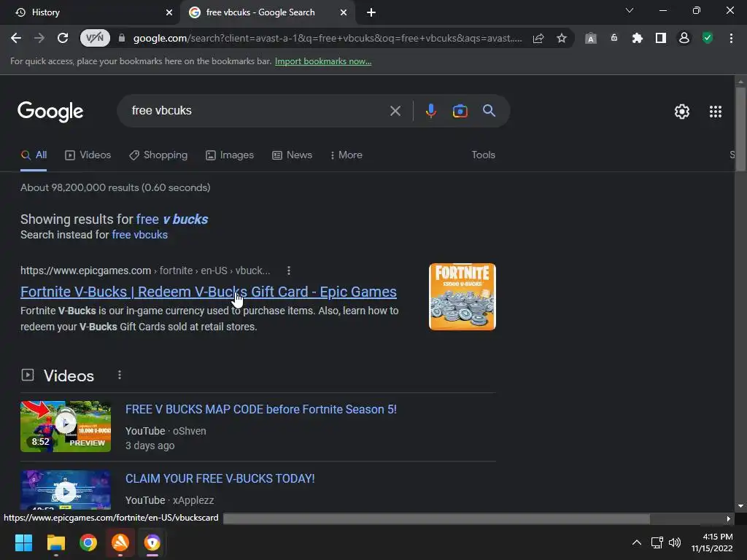The width and height of the screenshot is (747, 560).
Task: Open the volume control in tray
Action: [675, 542]
